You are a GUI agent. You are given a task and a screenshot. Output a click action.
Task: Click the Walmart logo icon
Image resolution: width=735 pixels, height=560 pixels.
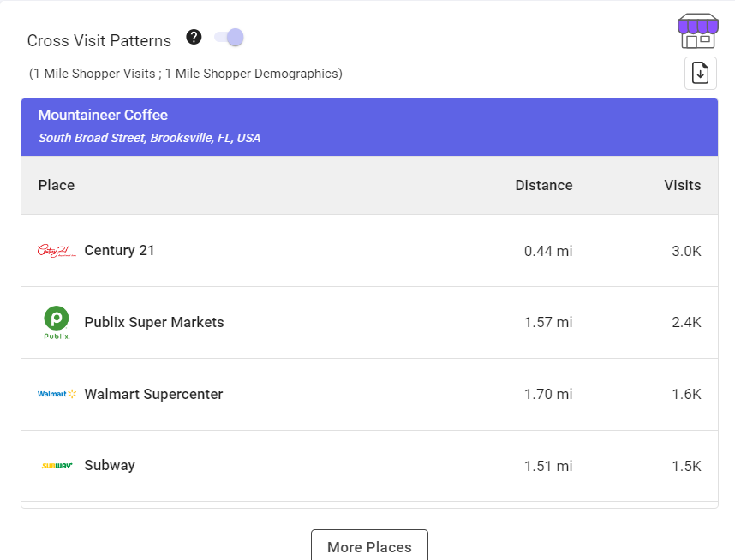point(57,394)
